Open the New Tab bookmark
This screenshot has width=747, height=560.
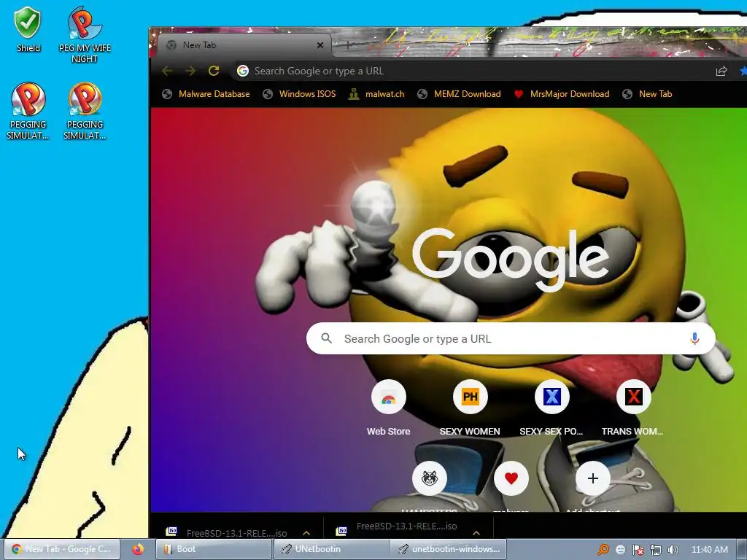click(x=647, y=94)
